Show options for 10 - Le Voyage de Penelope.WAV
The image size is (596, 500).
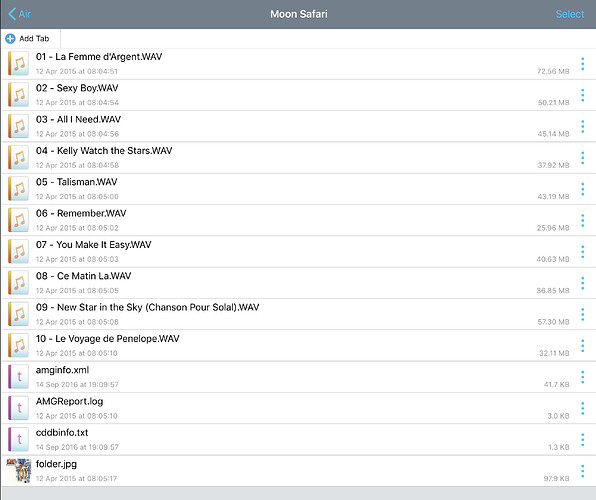(582, 345)
